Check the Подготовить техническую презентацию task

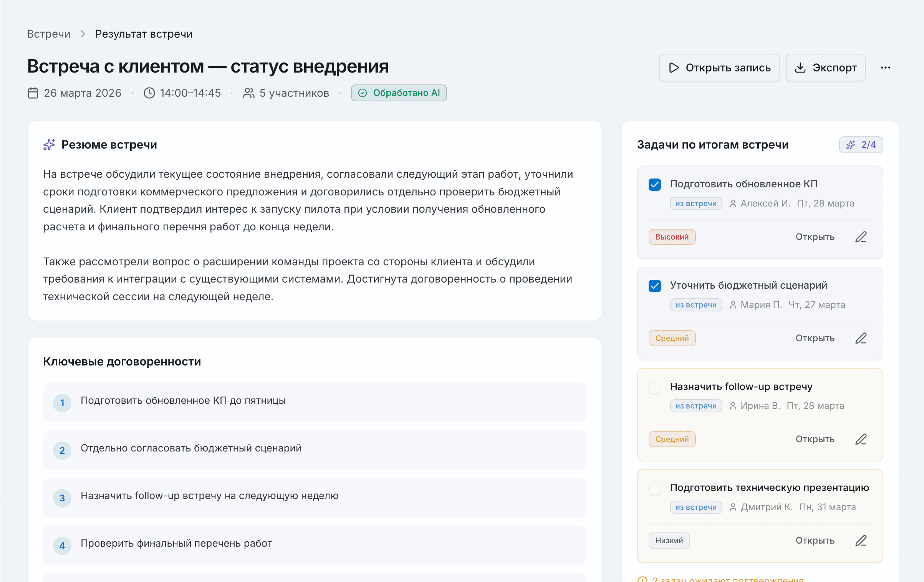[x=655, y=489]
